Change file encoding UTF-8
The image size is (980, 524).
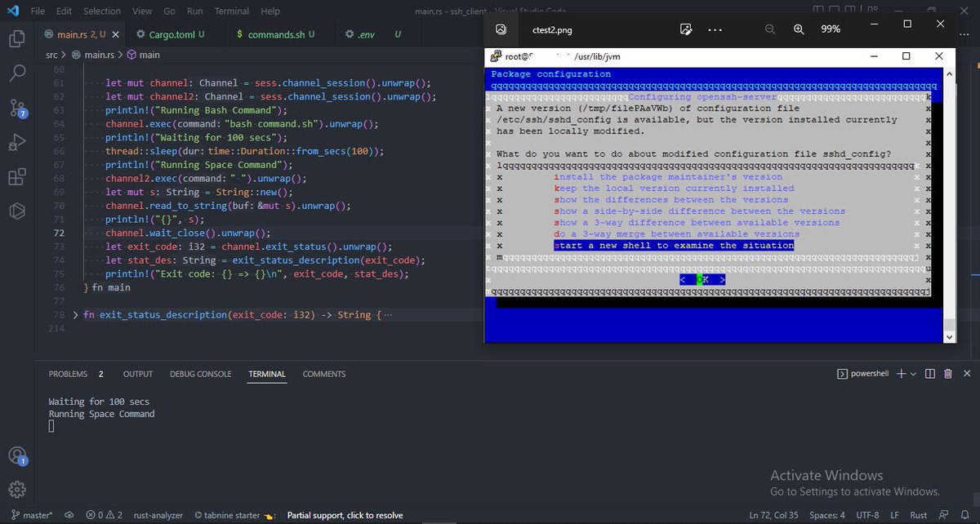point(867,515)
